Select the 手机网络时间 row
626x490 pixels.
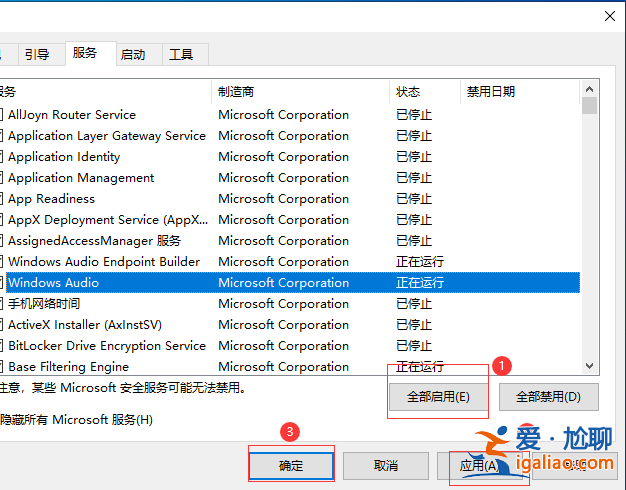[290, 304]
